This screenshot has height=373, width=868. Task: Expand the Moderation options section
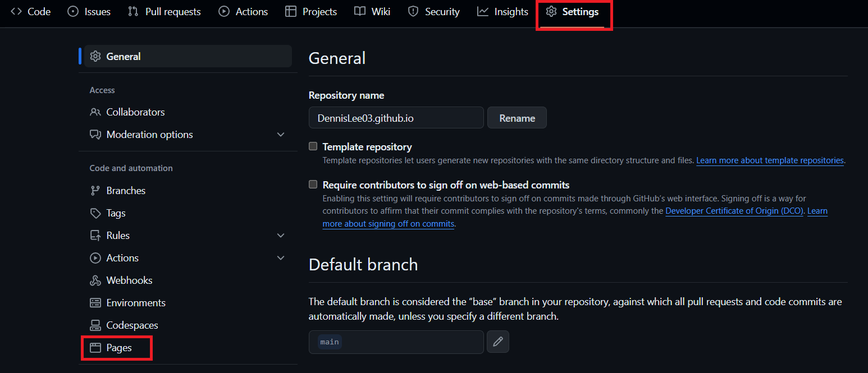pos(281,135)
